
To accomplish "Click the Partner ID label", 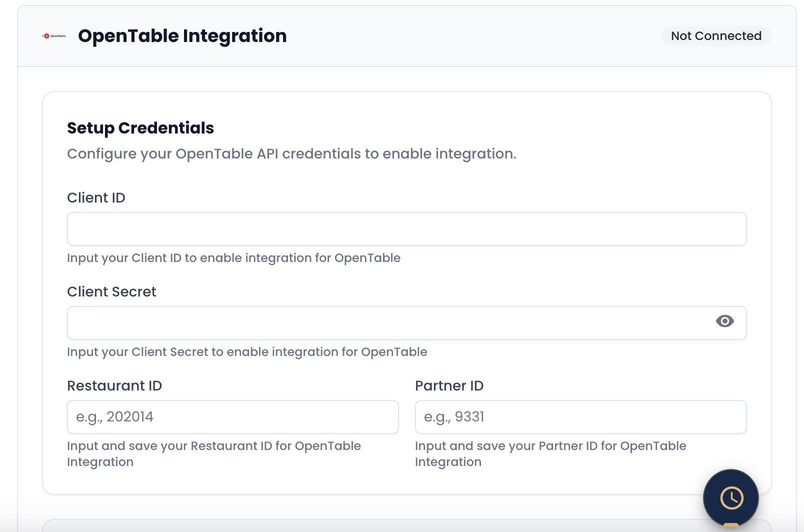I will coord(449,385).
